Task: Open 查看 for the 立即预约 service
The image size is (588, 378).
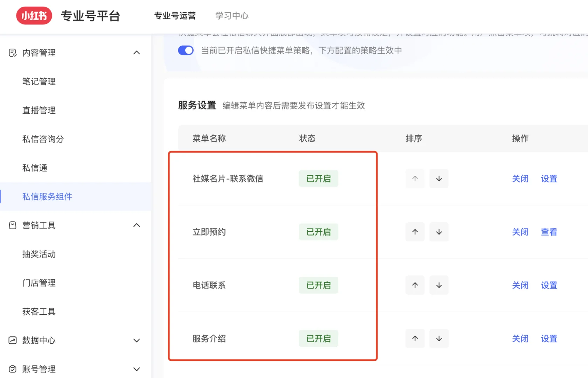Action: pyautogui.click(x=549, y=232)
